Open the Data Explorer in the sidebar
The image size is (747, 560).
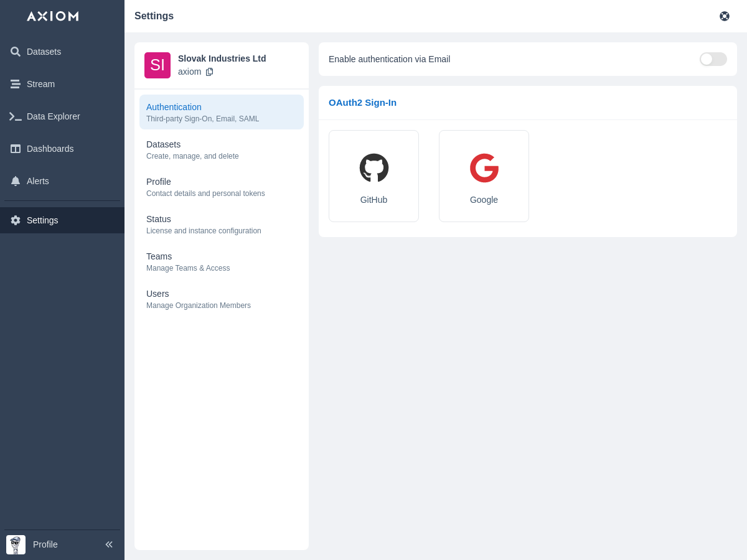(53, 116)
